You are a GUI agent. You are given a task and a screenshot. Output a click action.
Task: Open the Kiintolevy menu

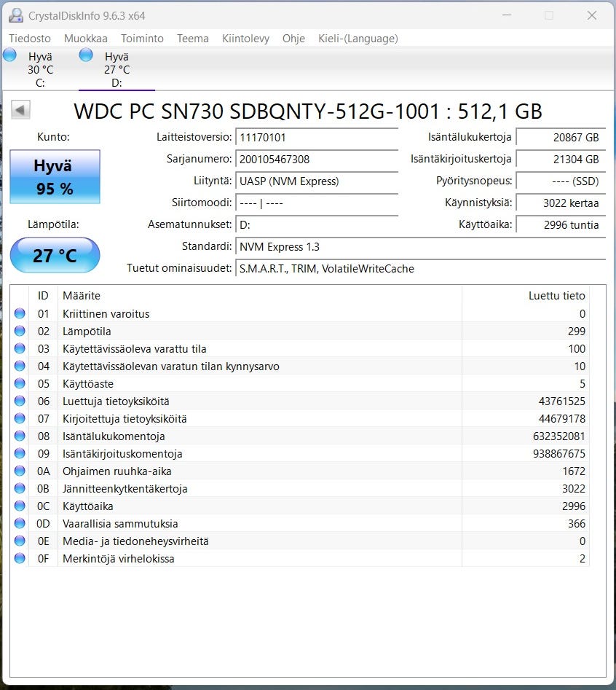pyautogui.click(x=245, y=39)
